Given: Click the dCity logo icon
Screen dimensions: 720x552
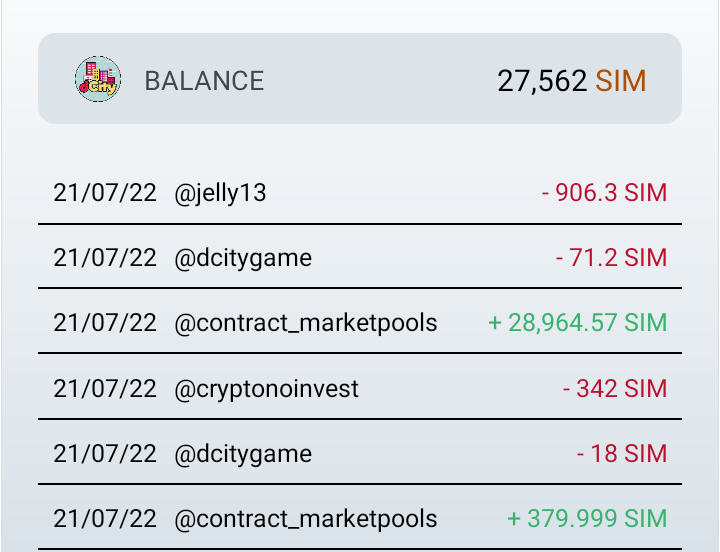Looking at the screenshot, I should pyautogui.click(x=98, y=79).
